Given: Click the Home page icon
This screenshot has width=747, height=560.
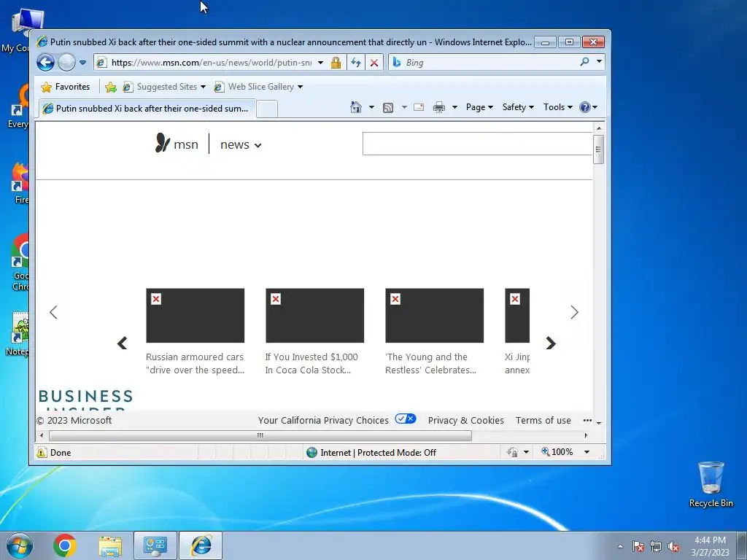Looking at the screenshot, I should point(356,107).
